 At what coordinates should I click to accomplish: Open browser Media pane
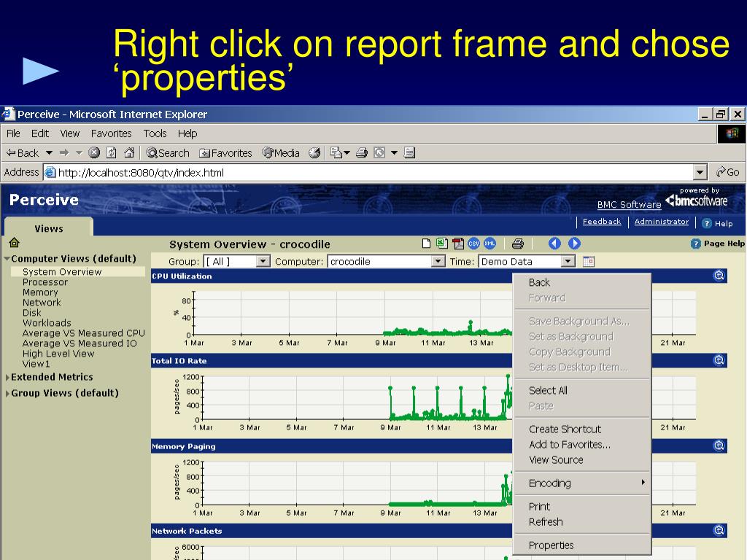click(281, 153)
